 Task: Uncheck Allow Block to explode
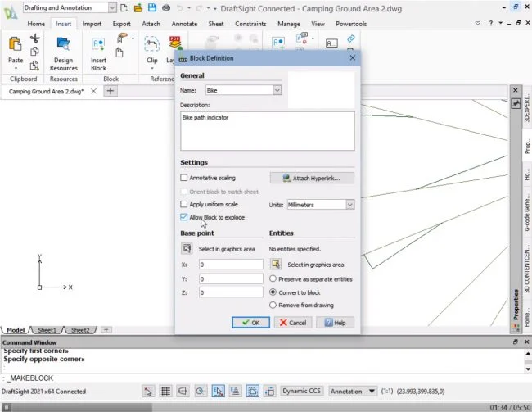pos(184,217)
